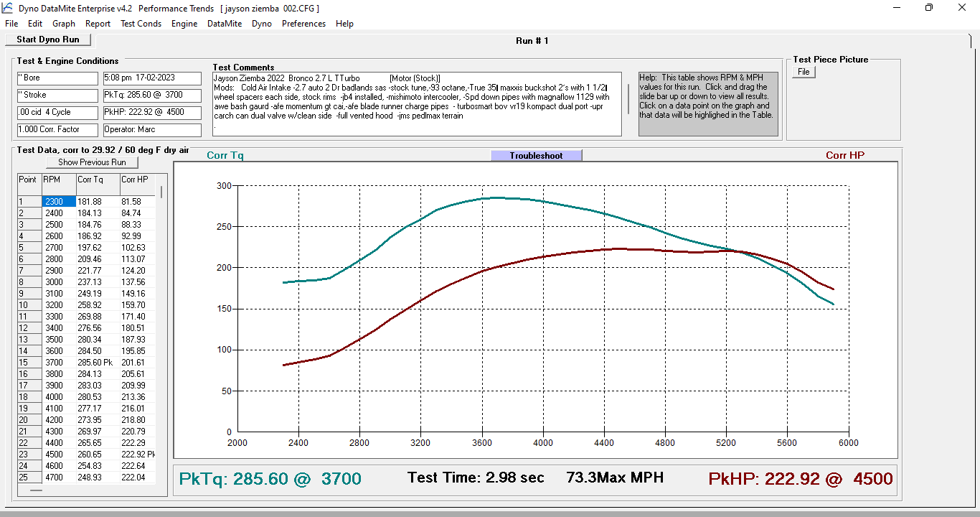Select the Operator: Marc field
The width and height of the screenshot is (980, 517).
(x=152, y=130)
